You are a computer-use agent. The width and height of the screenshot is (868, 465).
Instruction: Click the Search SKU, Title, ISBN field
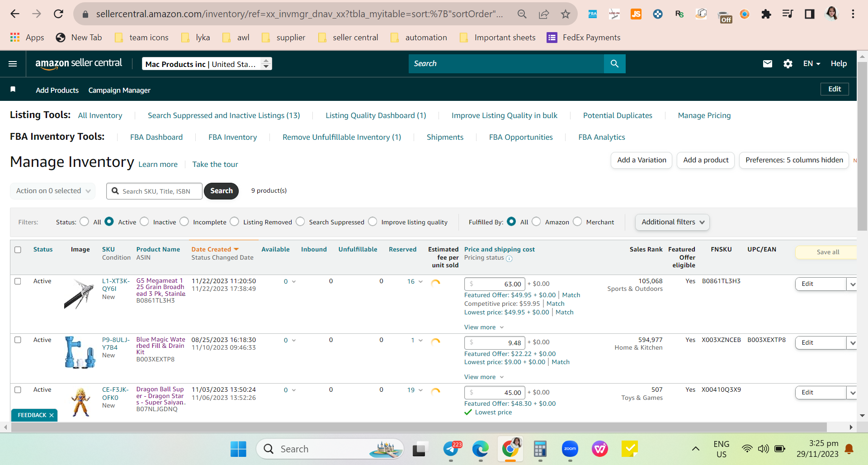(155, 191)
